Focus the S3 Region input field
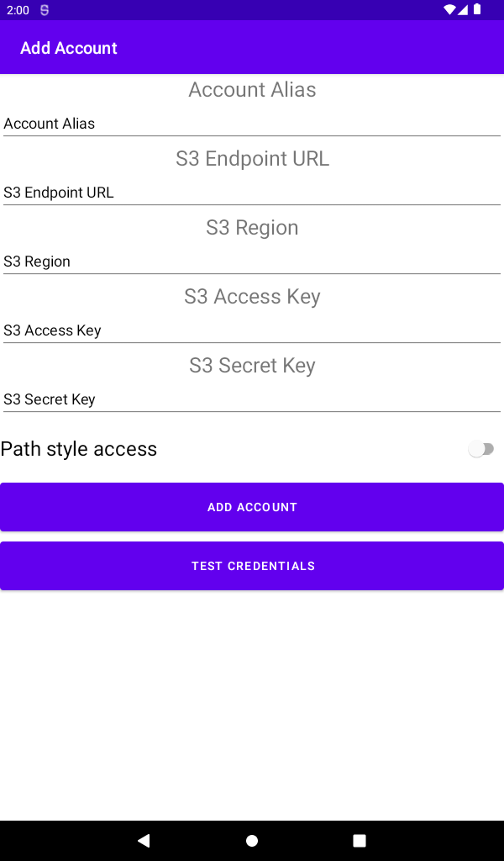504x861 pixels. (x=252, y=261)
